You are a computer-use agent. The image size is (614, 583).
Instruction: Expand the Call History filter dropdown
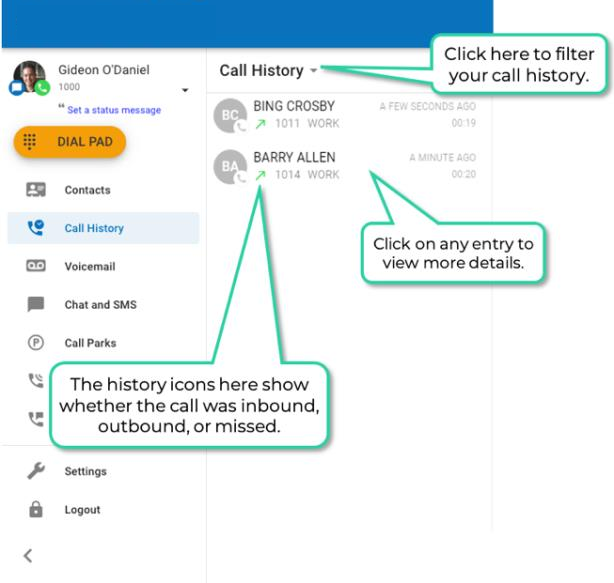tap(313, 71)
